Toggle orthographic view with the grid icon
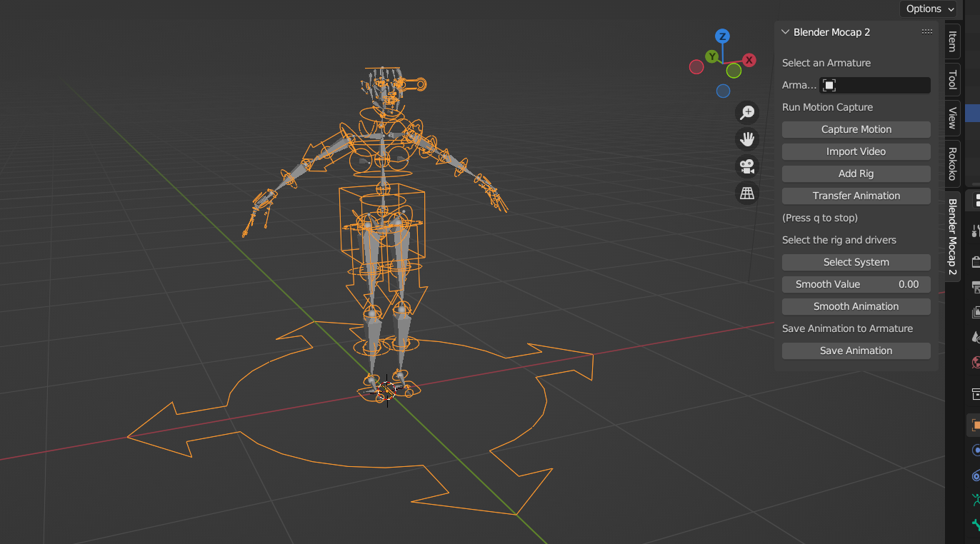Screen dimensions: 980x544 click(x=746, y=193)
